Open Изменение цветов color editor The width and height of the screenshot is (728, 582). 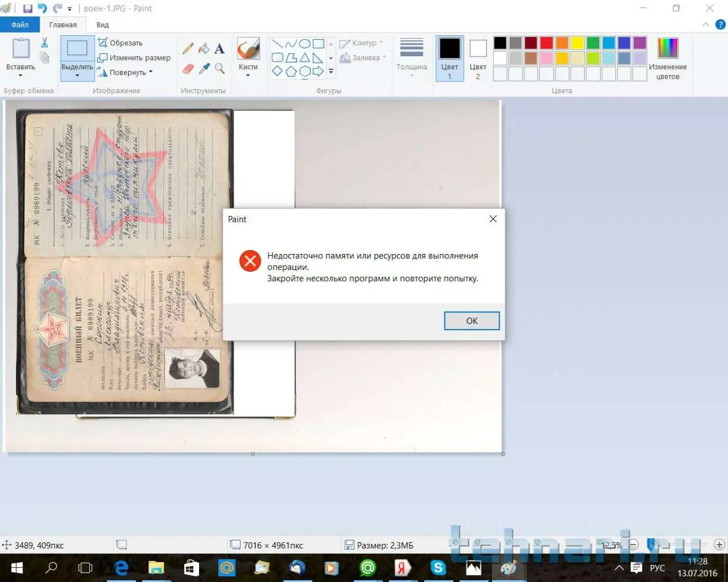pyautogui.click(x=668, y=57)
